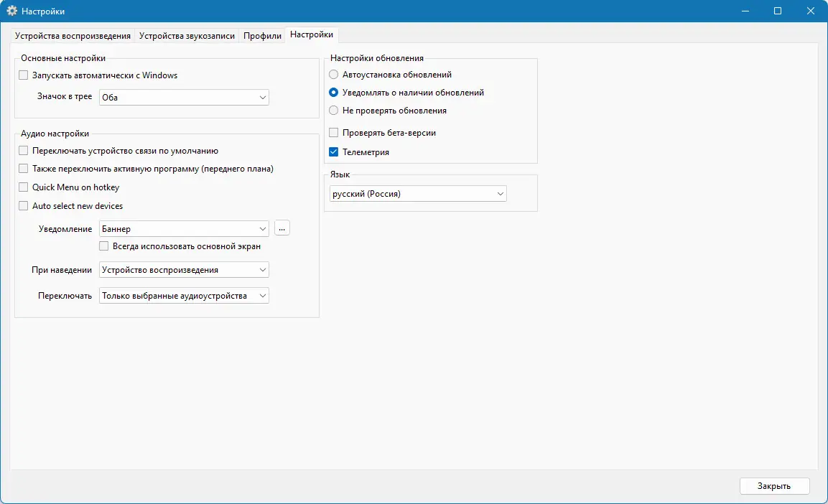
Task: Click the gear icon in title bar
Action: [11, 11]
